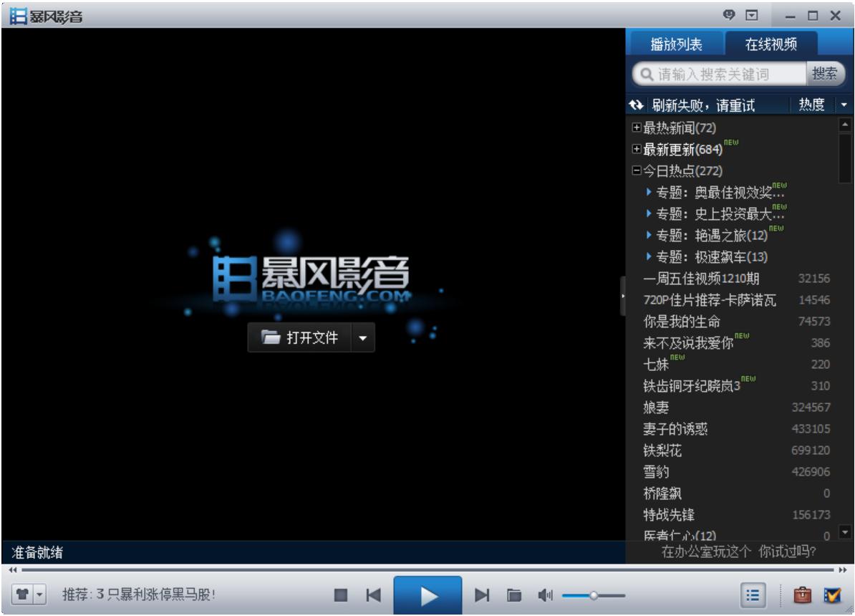Click the Stop playback button

341,595
